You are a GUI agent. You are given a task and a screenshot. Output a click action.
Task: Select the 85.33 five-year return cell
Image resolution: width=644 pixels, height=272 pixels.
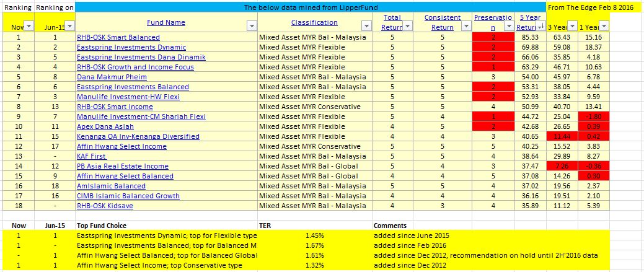pos(530,37)
